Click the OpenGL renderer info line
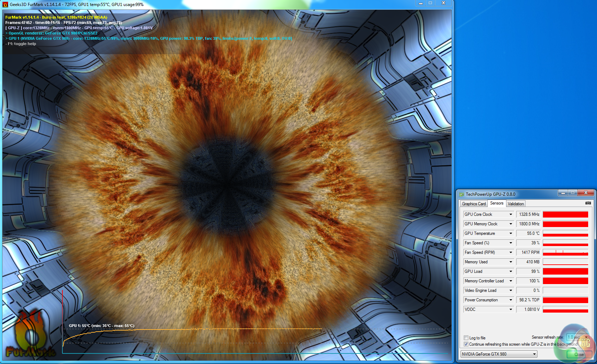This screenshot has height=364, width=597. pos(51,33)
